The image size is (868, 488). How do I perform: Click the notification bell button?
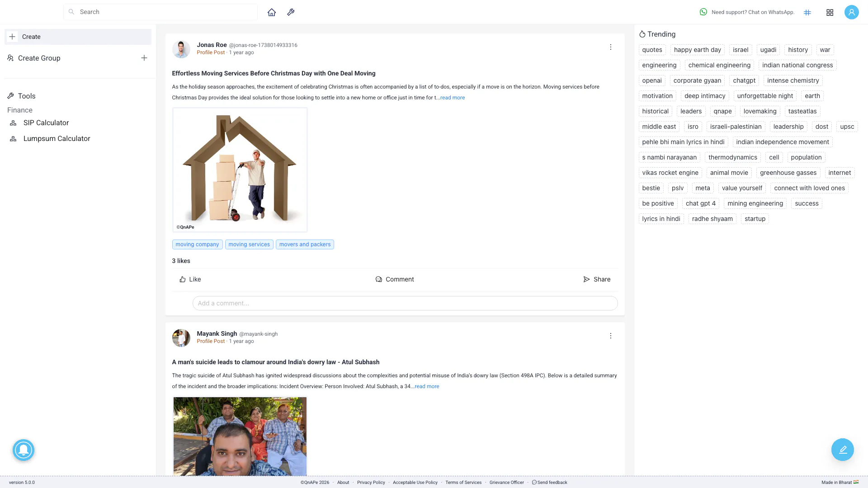(24, 450)
